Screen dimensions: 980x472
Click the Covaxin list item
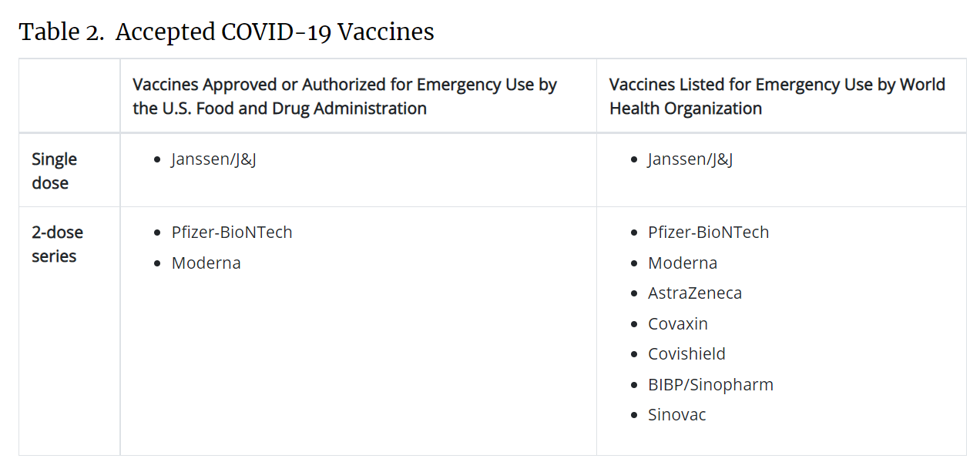click(x=678, y=323)
